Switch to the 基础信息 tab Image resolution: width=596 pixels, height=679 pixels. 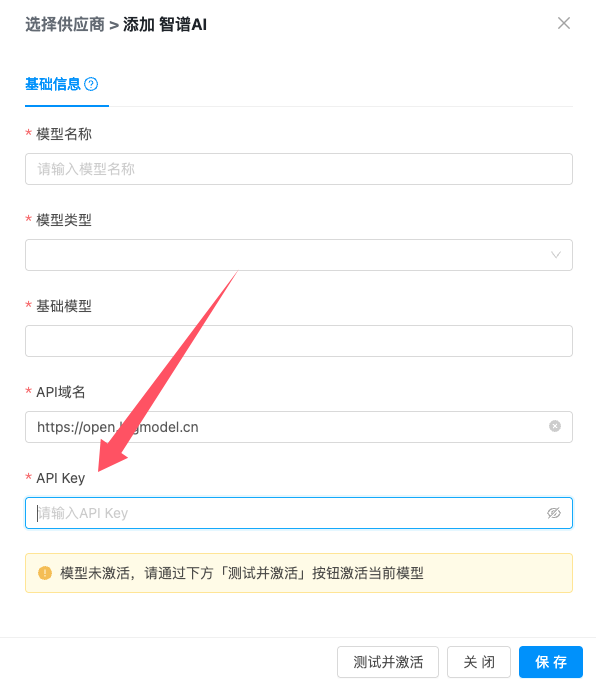[x=53, y=84]
